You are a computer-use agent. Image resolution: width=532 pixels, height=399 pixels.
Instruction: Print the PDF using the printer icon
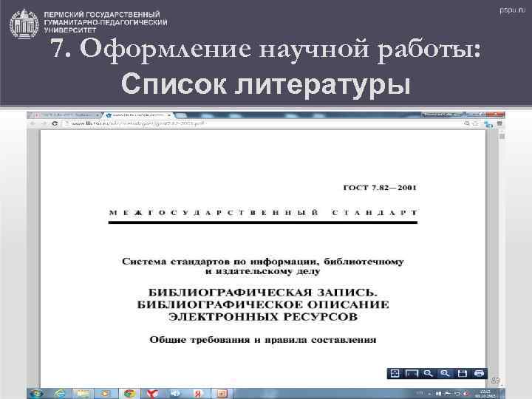click(479, 374)
